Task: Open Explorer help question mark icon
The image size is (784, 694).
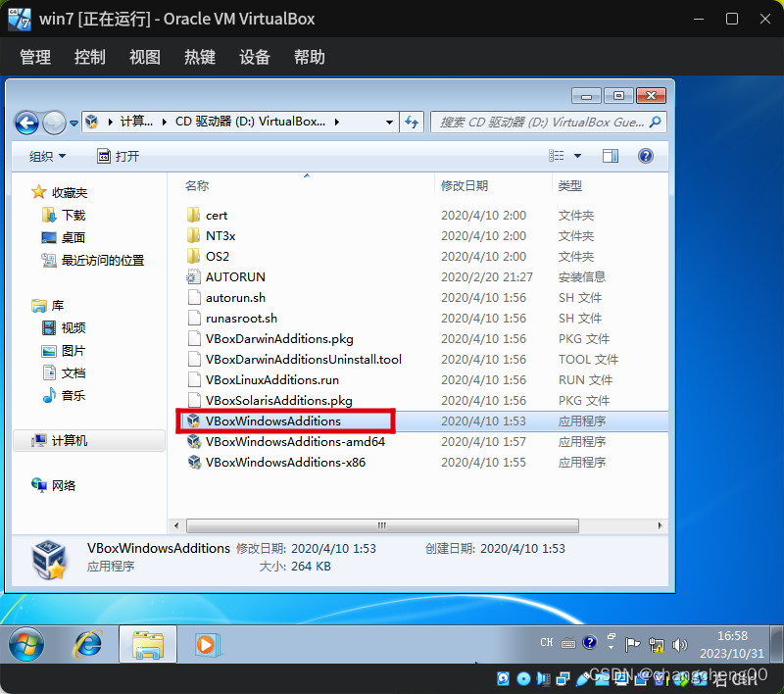Action: pyautogui.click(x=645, y=156)
